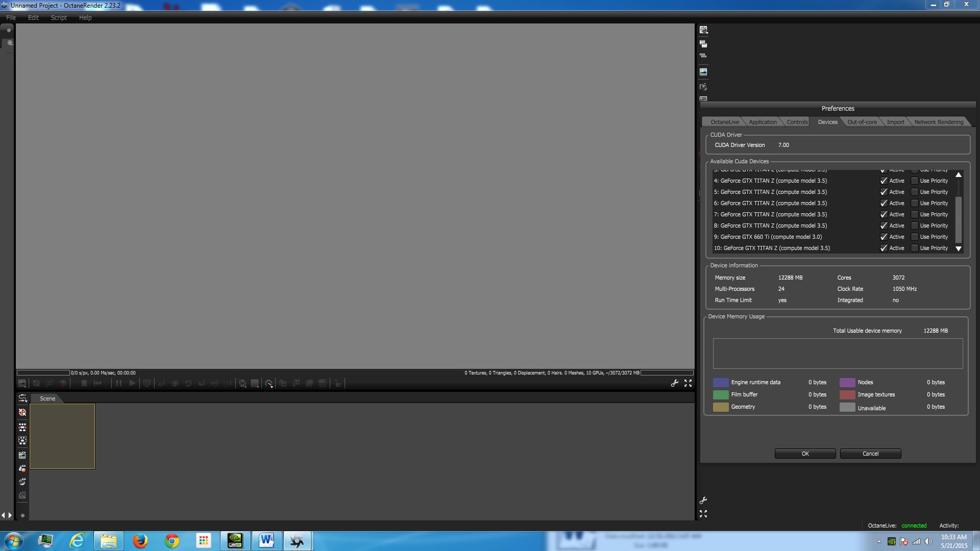
Task: Open the Script menu
Action: pyautogui.click(x=59, y=17)
